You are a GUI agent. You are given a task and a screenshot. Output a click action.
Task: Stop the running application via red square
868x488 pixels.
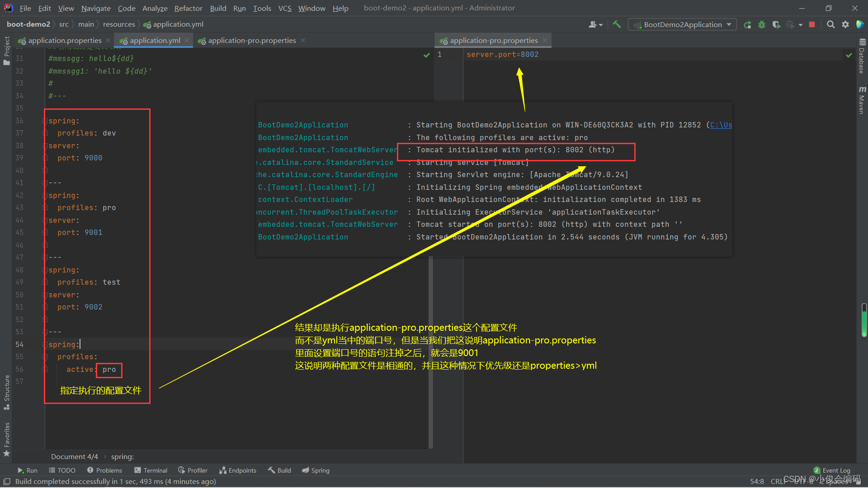811,24
